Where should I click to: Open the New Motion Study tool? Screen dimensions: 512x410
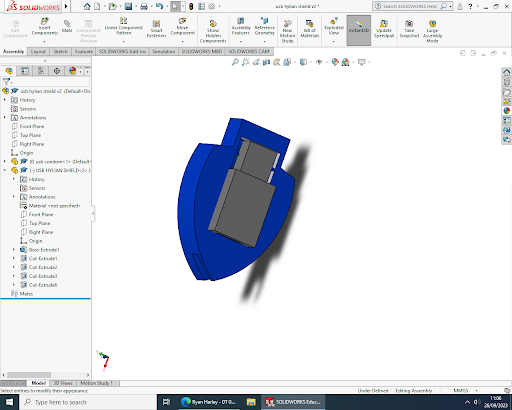(x=287, y=31)
